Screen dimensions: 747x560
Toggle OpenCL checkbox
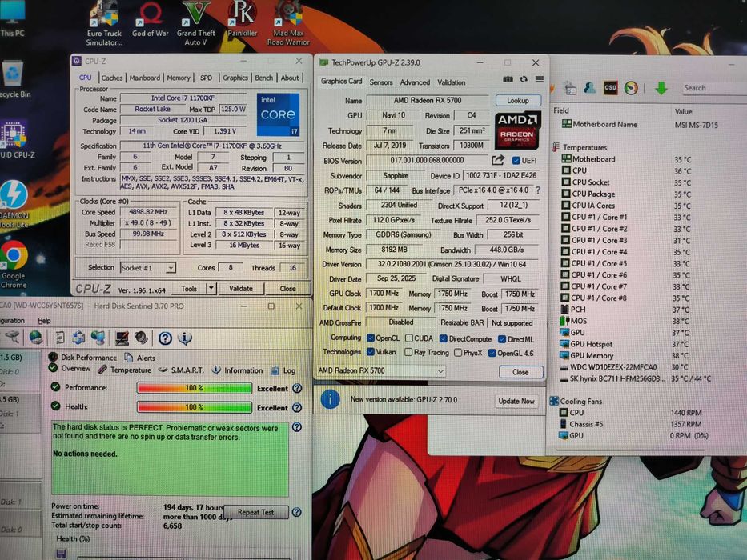pyautogui.click(x=371, y=338)
